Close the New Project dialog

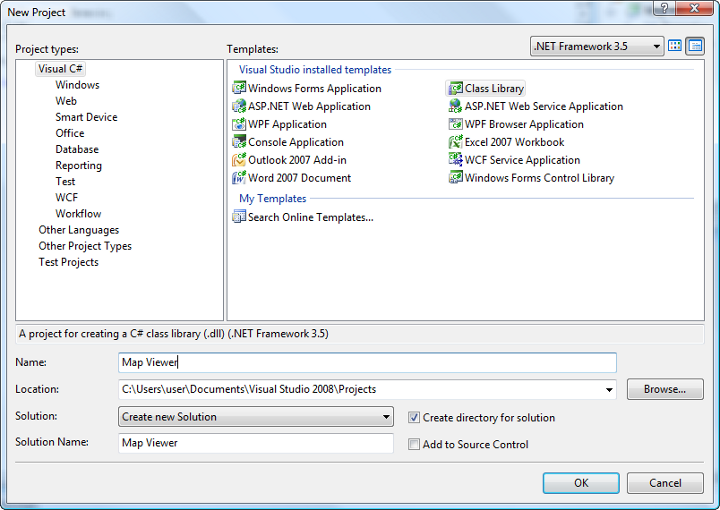click(695, 8)
